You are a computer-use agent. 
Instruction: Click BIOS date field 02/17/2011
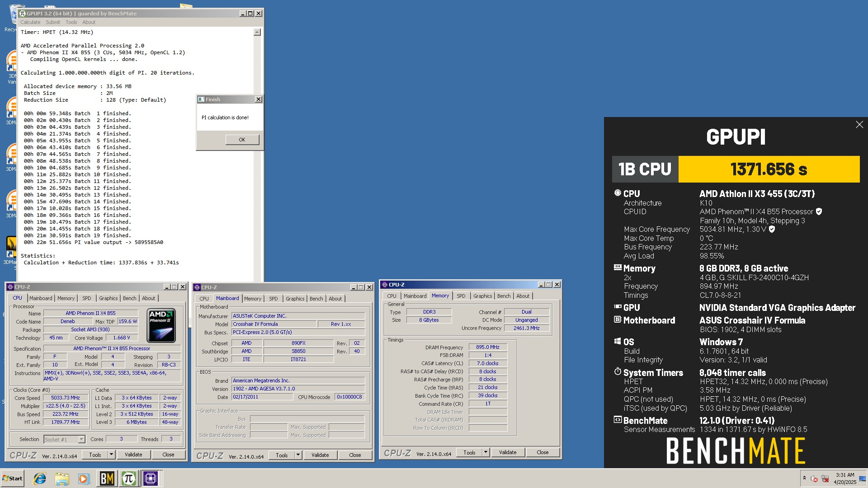tap(262, 397)
